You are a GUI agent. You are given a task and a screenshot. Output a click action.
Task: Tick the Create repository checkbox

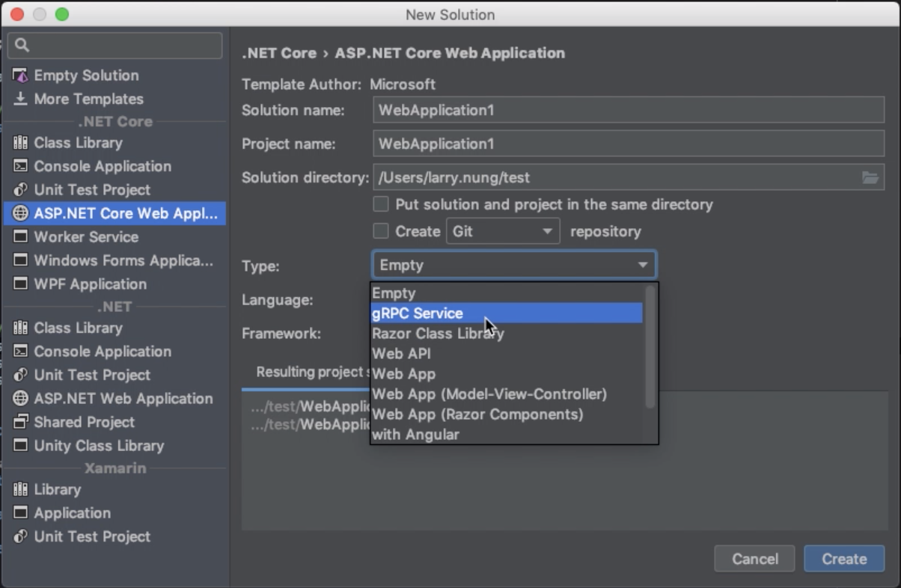coord(381,231)
